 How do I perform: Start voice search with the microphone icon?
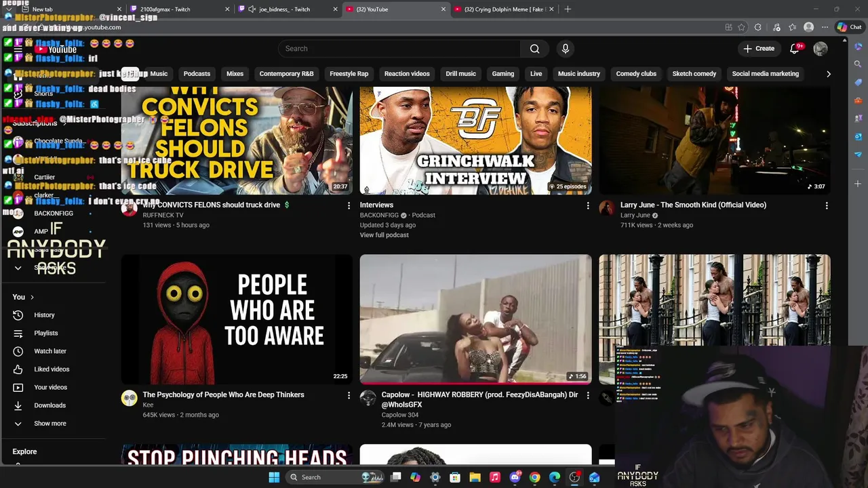coord(566,49)
